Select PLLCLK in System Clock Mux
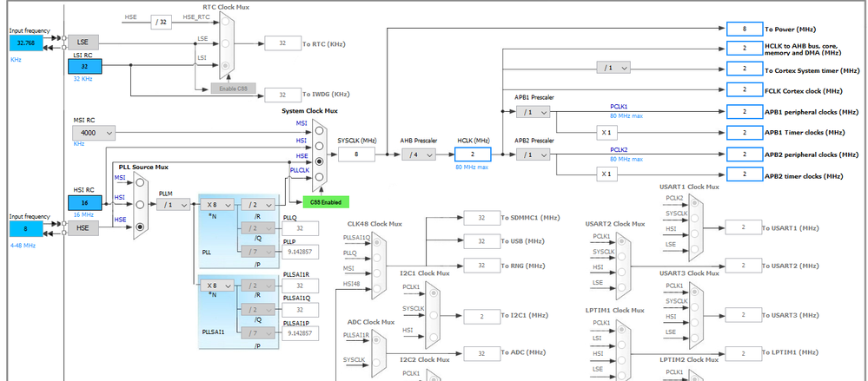The image size is (868, 381). pos(318,176)
